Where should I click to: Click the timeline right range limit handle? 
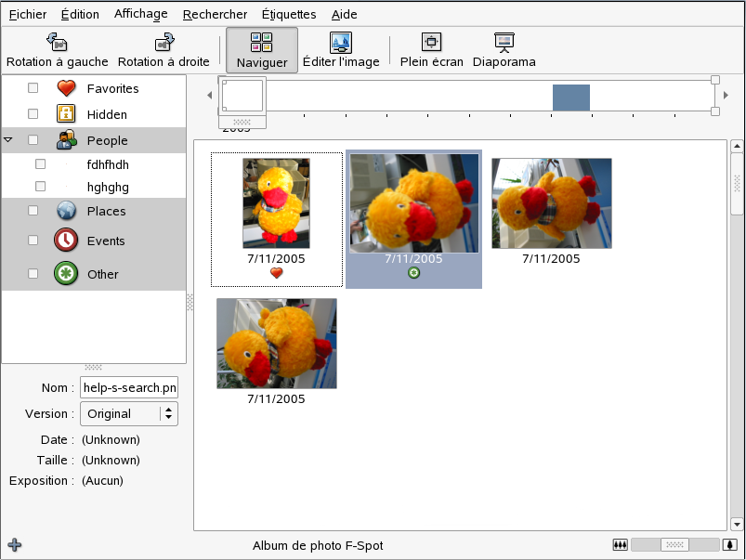(715, 96)
